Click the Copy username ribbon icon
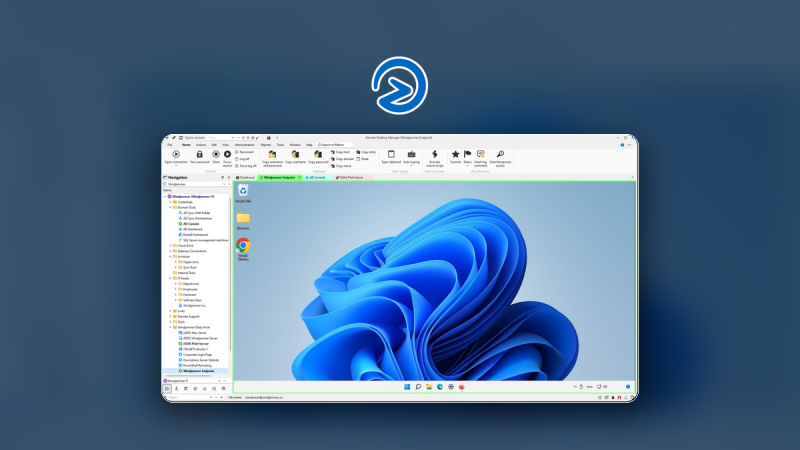800x450 pixels. pyautogui.click(x=295, y=154)
